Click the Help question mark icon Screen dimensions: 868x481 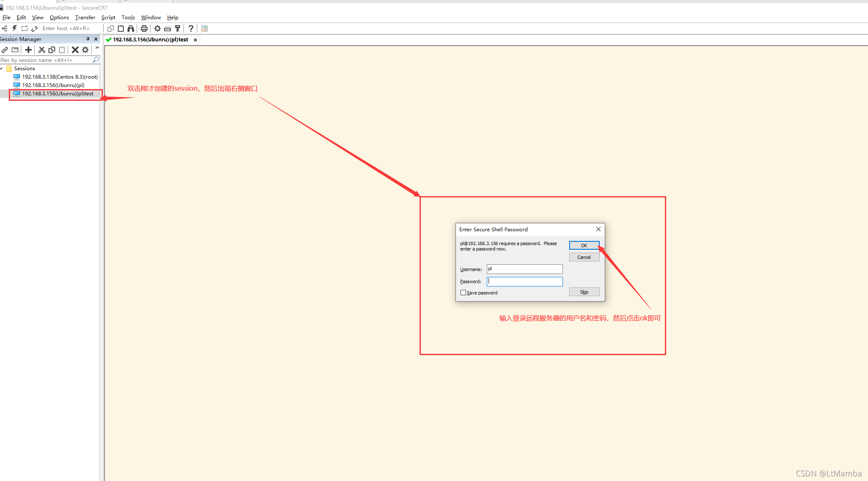[191, 28]
